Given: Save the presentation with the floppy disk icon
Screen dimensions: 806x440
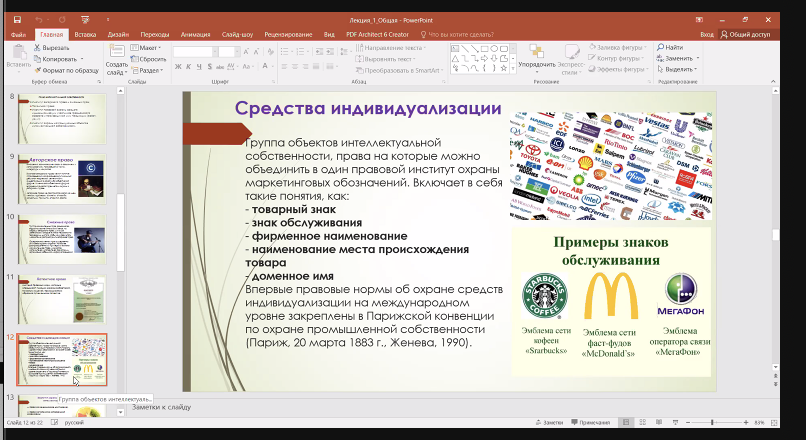Looking at the screenshot, I should click(x=17, y=20).
